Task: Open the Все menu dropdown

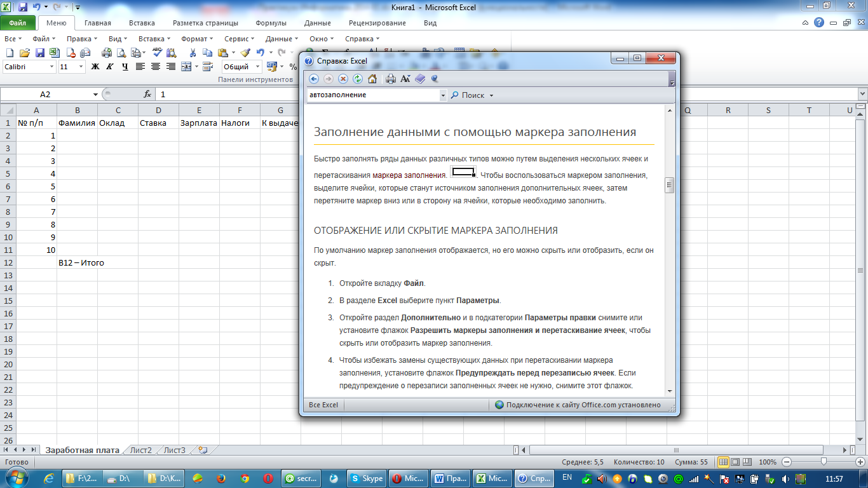Action: tap(12, 39)
